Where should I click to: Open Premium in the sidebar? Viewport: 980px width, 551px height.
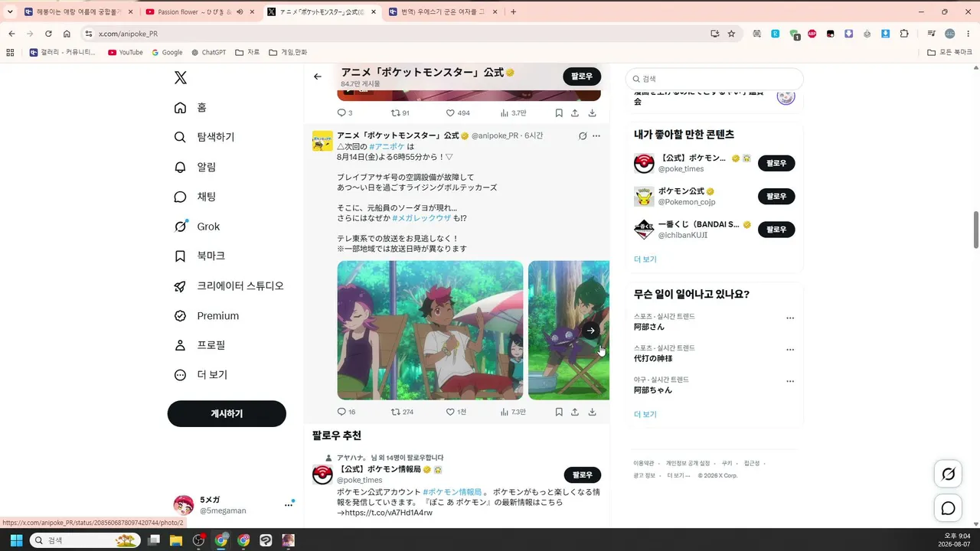point(207,315)
